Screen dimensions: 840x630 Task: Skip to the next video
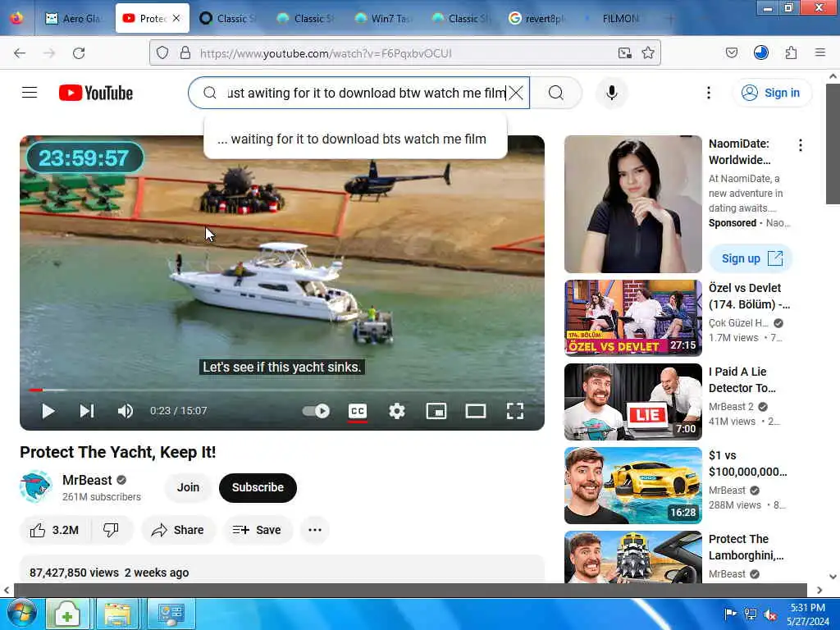point(87,411)
